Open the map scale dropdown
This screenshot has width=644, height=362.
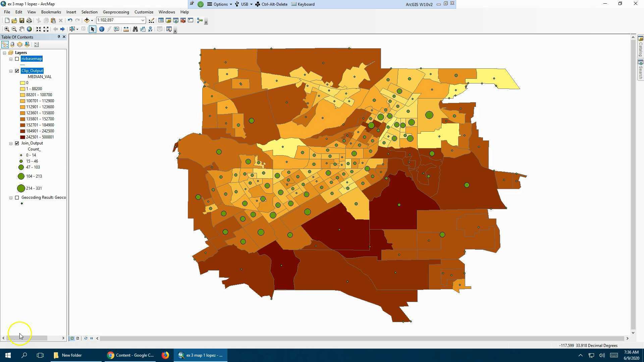pyautogui.click(x=143, y=20)
